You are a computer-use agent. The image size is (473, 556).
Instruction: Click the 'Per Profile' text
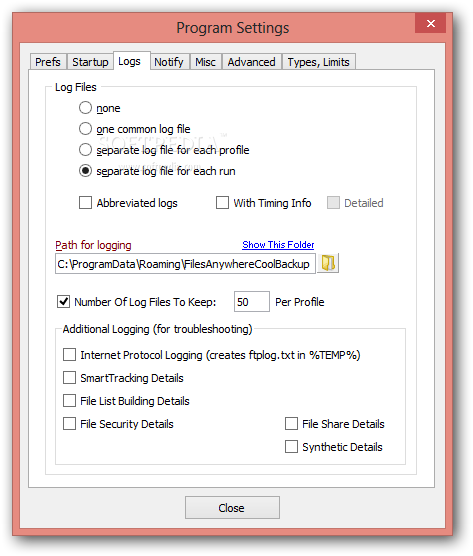click(x=300, y=302)
